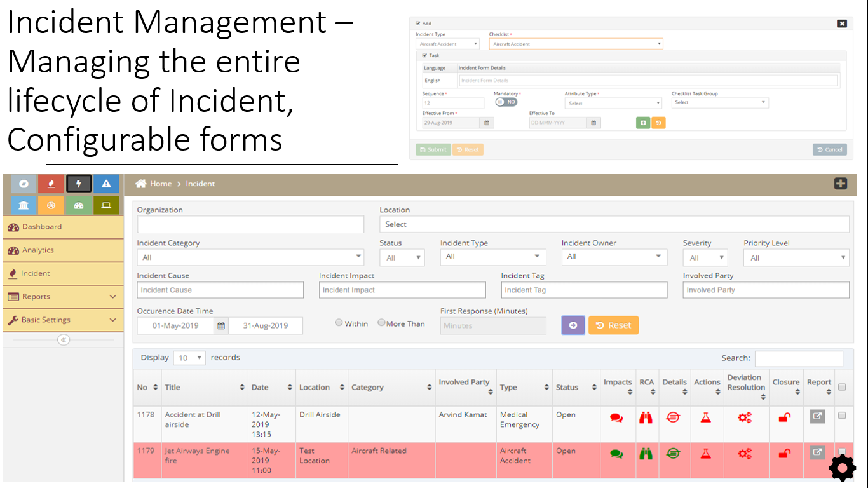
Task: Open the orange globe module tile
Action: (51, 205)
